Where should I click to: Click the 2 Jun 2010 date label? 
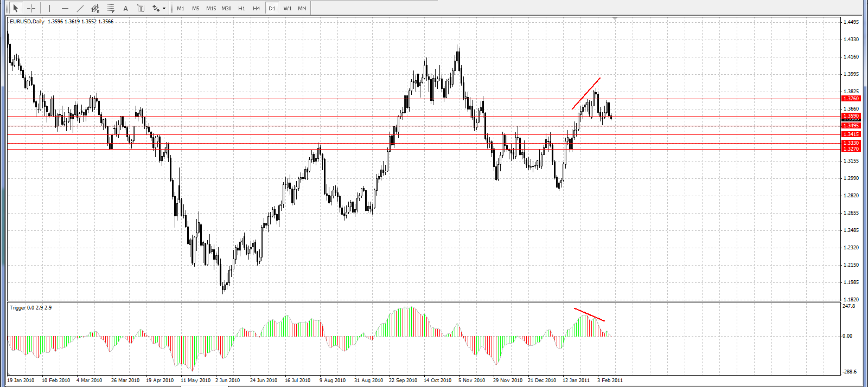click(228, 380)
